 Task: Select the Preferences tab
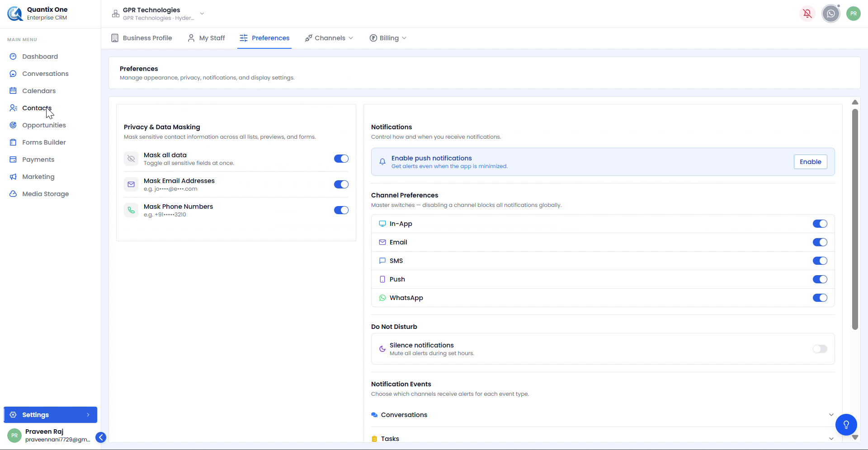click(264, 38)
